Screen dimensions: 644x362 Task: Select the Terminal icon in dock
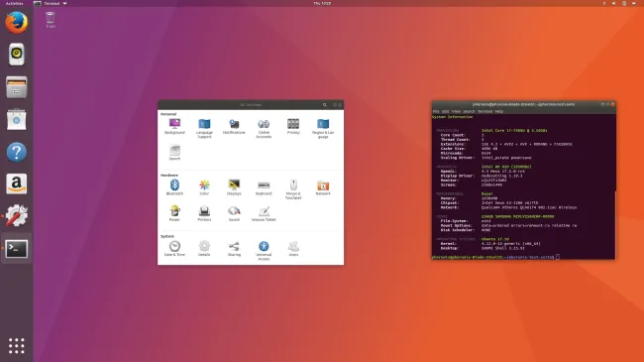17,249
